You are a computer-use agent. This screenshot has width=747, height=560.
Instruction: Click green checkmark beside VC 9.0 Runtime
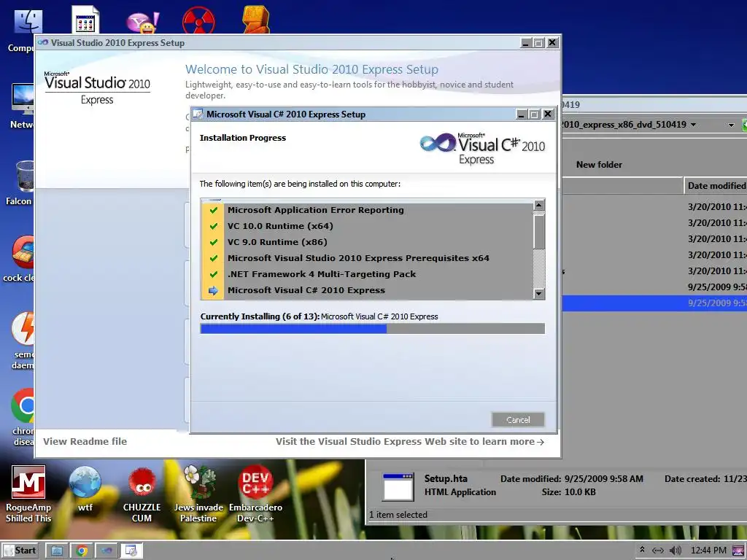point(214,242)
